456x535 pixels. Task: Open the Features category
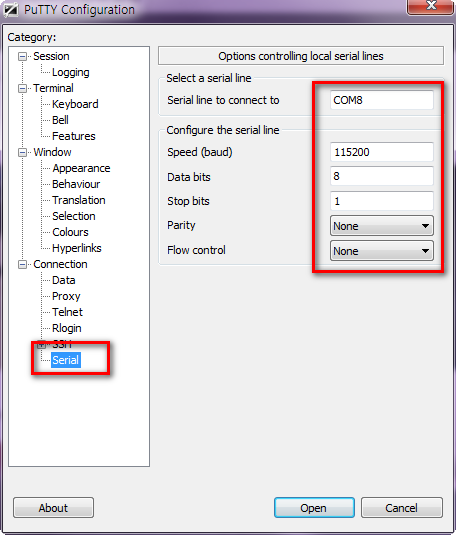coord(74,136)
